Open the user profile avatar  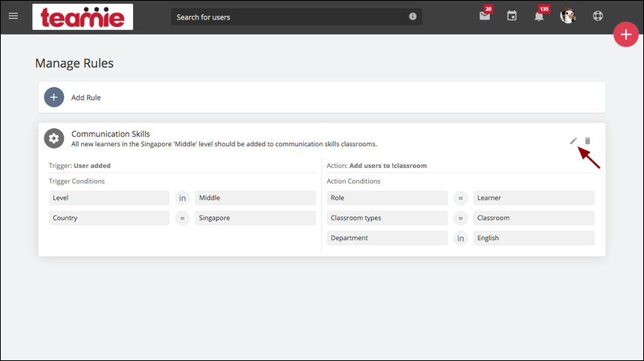pos(567,16)
